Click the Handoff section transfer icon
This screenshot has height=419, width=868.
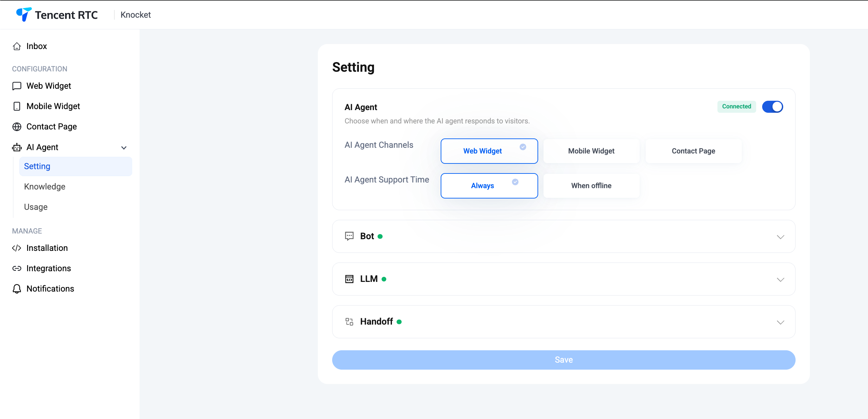pos(349,322)
